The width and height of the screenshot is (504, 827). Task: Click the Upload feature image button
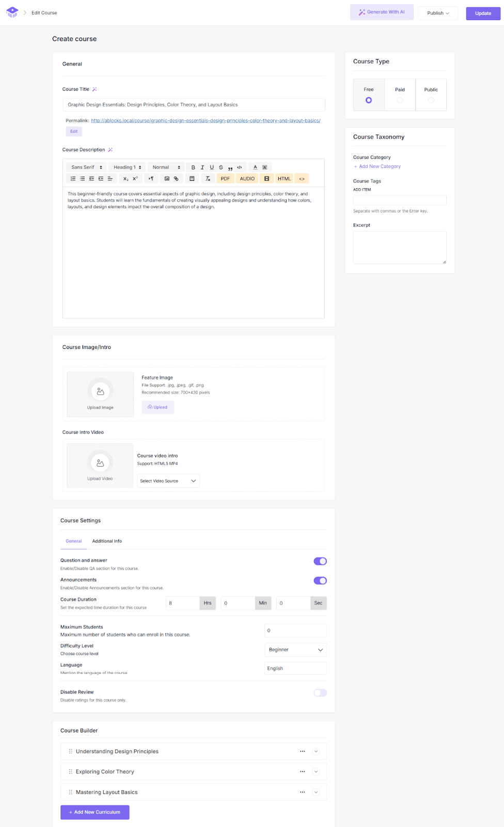pos(158,407)
